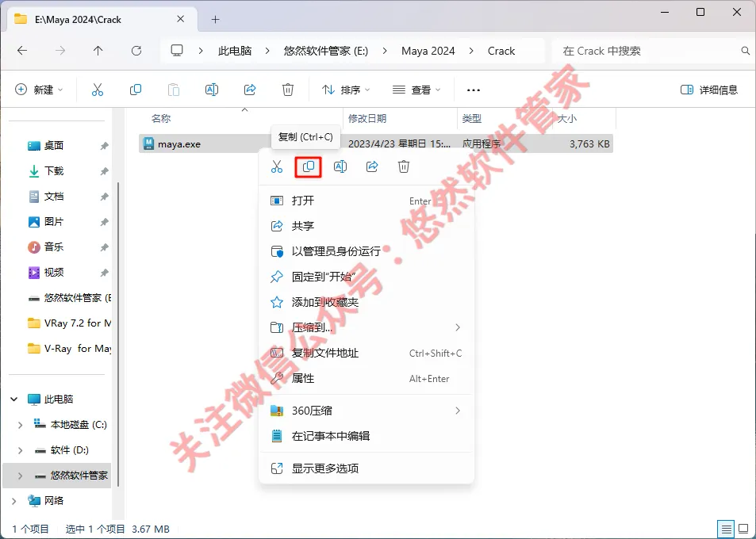Click the 2023/4/23 星期日 date cell
756x539 pixels.
click(x=399, y=143)
